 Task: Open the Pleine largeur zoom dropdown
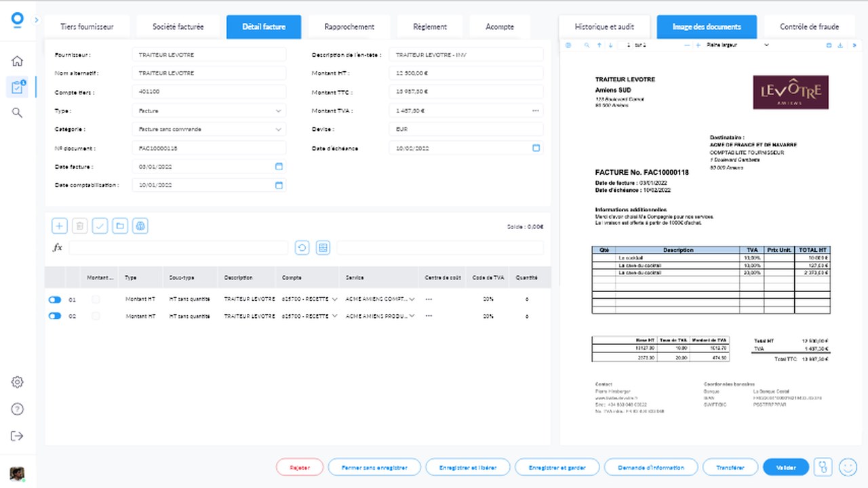click(x=738, y=45)
